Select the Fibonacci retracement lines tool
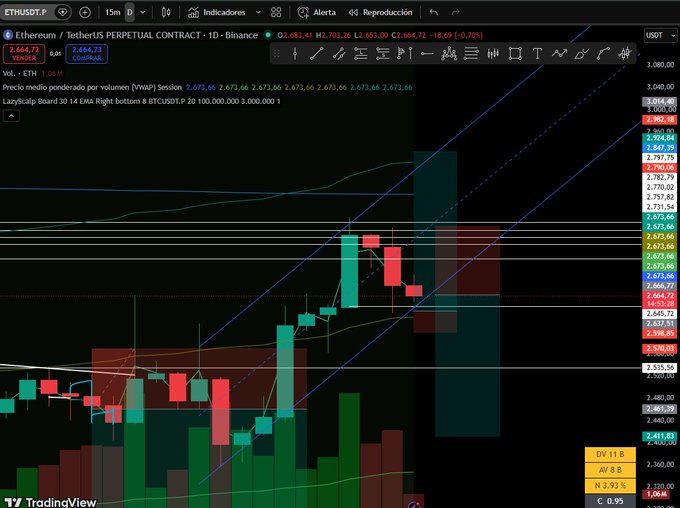Viewport: 680px width, 508px height. [471, 54]
